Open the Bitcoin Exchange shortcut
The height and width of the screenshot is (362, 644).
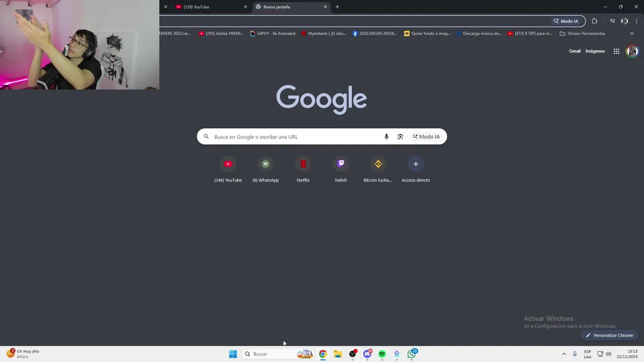click(378, 170)
